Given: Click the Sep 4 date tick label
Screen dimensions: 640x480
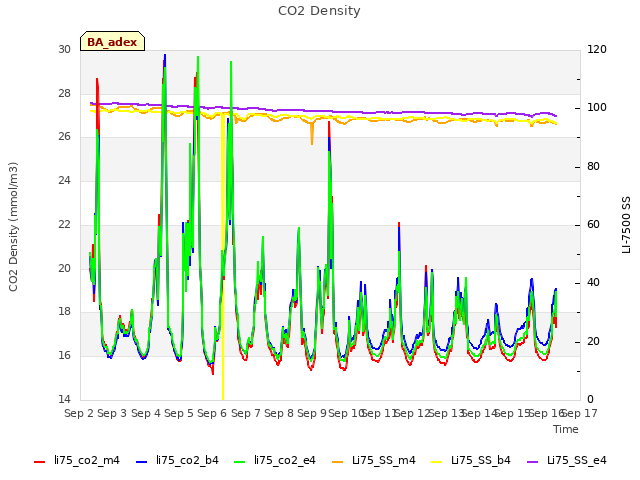Looking at the screenshot, I should 146,413.
